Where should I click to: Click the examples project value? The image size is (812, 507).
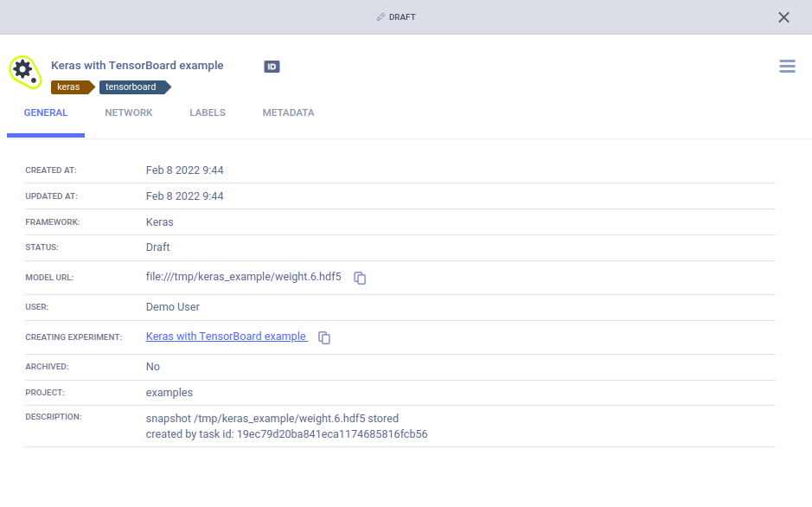[x=169, y=392]
